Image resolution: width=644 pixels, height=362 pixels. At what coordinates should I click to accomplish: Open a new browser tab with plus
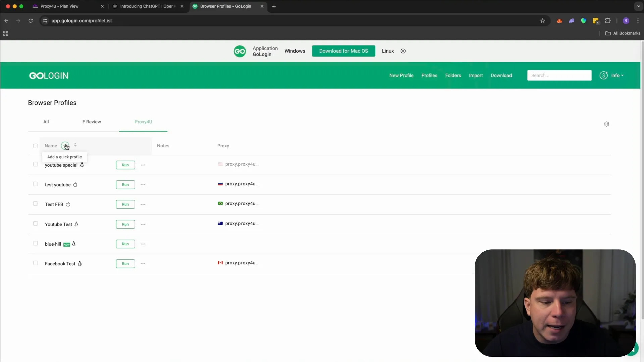pos(274,6)
